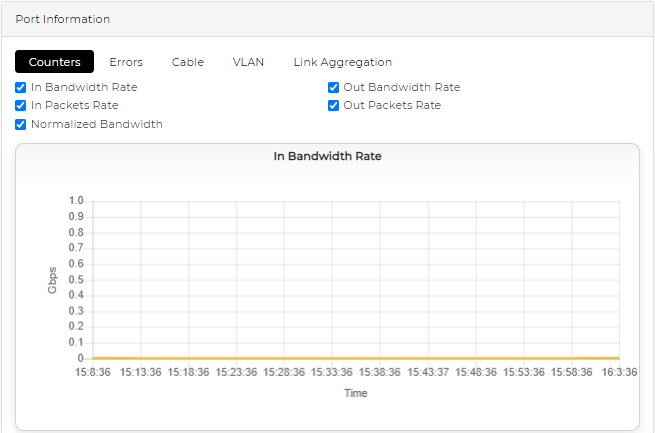The width and height of the screenshot is (655, 433).
Task: Uncheck the In Bandwidth Rate checkbox
Action: click(21, 88)
